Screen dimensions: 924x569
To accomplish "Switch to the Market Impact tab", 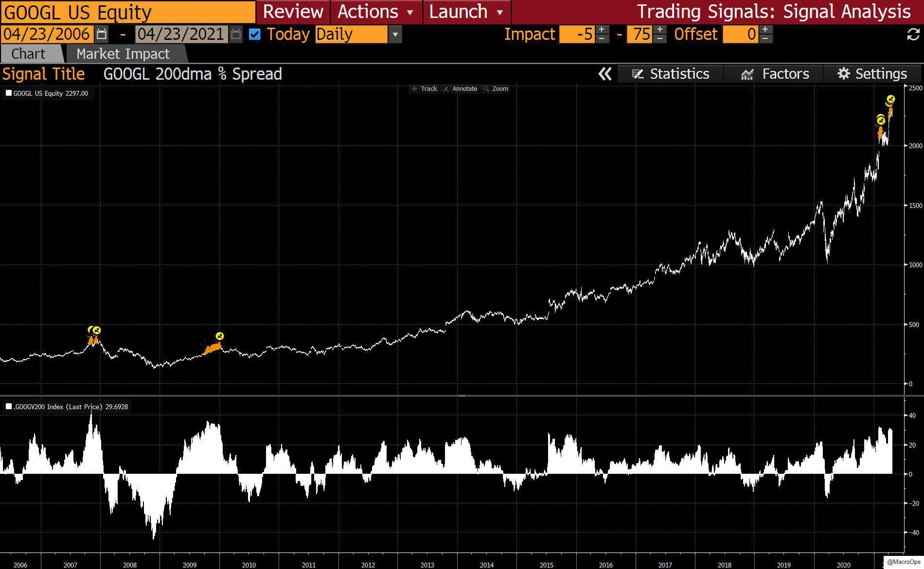I will tap(123, 54).
